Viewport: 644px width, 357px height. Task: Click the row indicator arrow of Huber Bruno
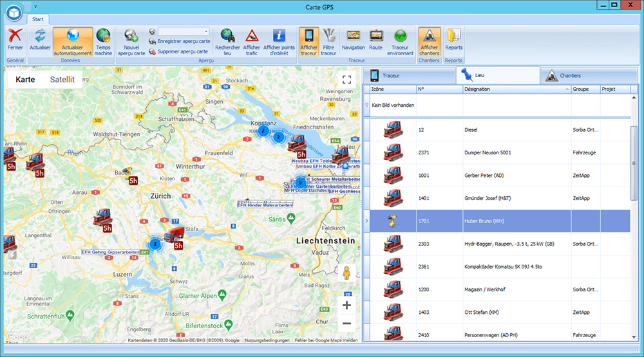tap(367, 221)
